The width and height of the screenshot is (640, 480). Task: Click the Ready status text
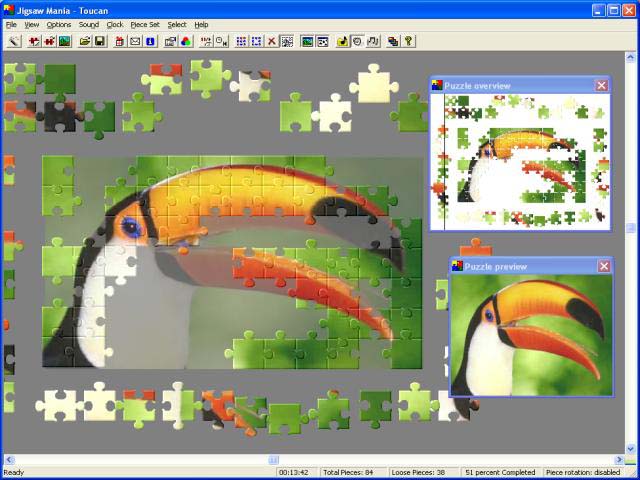pos(14,472)
